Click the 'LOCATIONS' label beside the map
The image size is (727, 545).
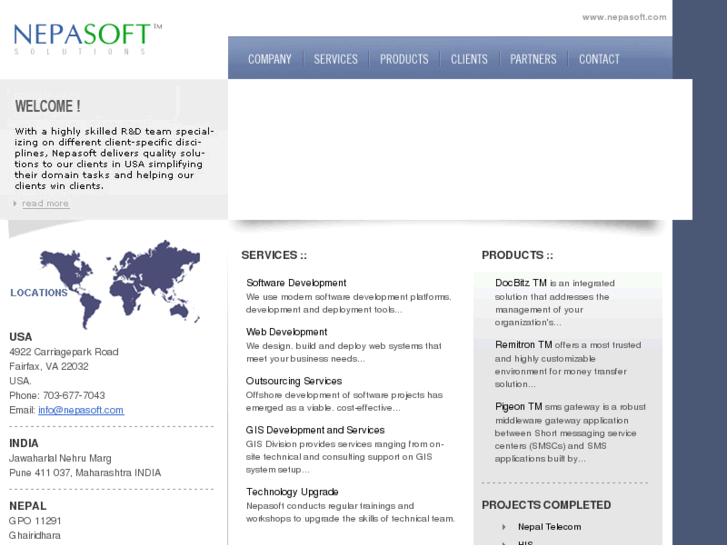tap(39, 293)
